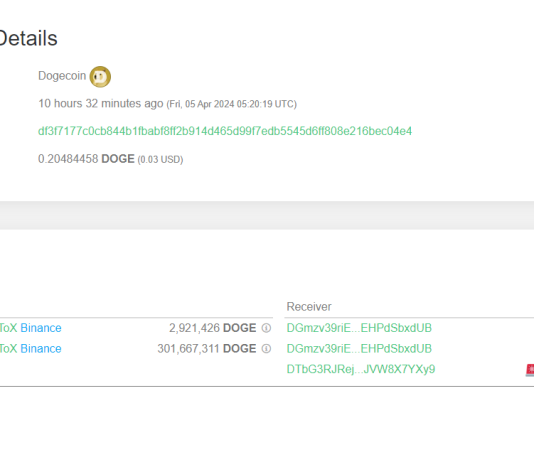
Task: Select the 0.20484458 DOGE fee amount
Action: point(86,159)
